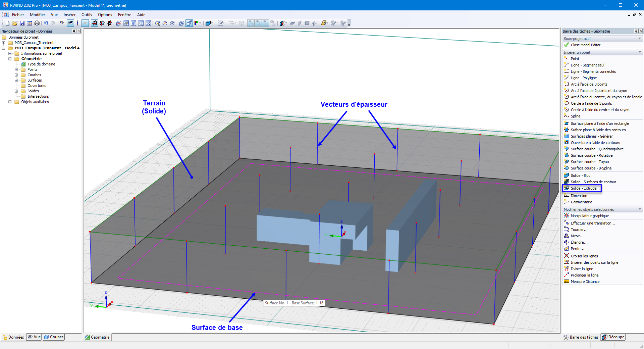Click the Redo arrow icon
The width and height of the screenshot is (644, 349).
tap(54, 23)
